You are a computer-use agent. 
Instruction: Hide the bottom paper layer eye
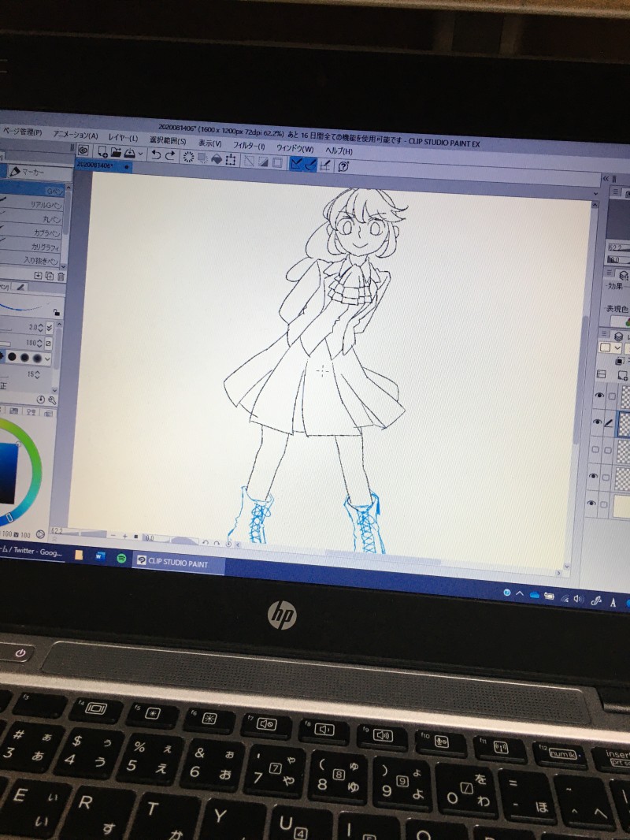point(591,503)
